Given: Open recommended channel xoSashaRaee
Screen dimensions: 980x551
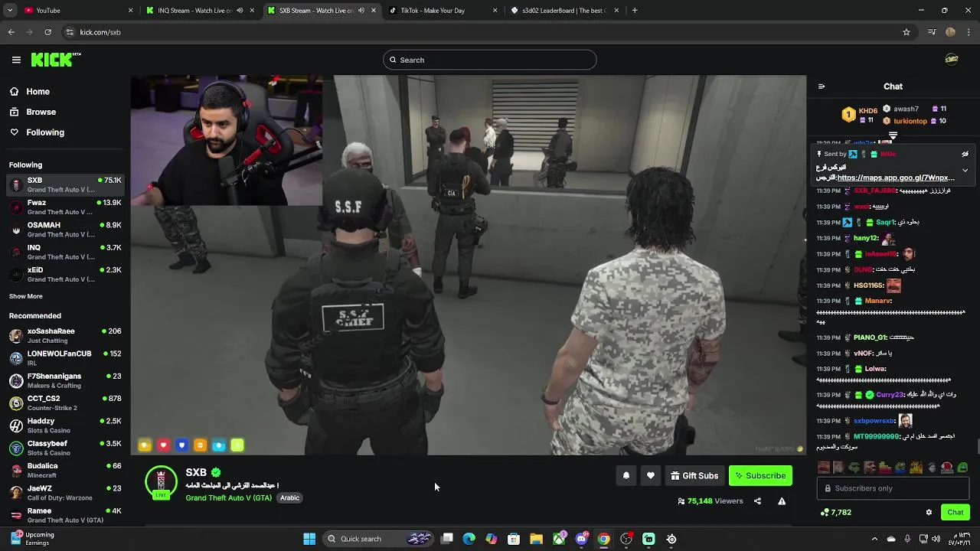Looking at the screenshot, I should (64, 335).
